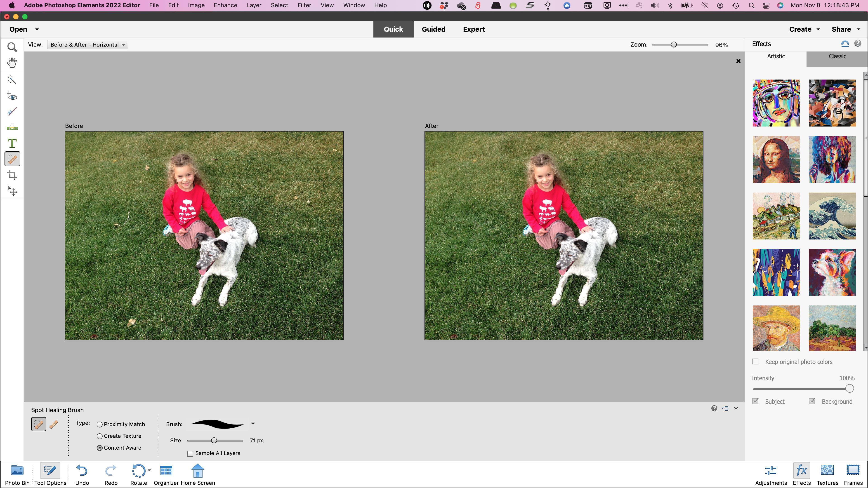Select the Straighten tool
The height and width of the screenshot is (488, 868).
[12, 127]
